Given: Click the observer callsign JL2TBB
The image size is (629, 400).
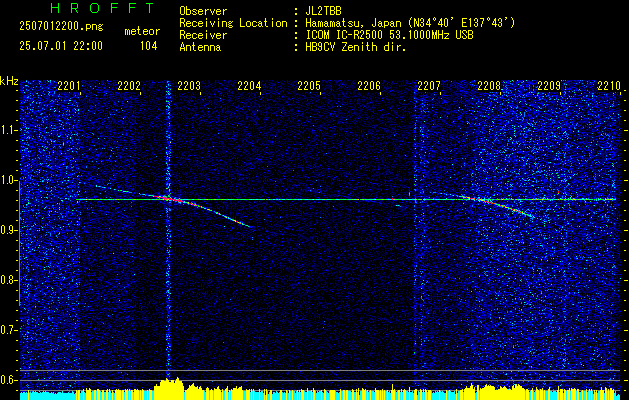Looking at the screenshot, I should tap(323, 11).
